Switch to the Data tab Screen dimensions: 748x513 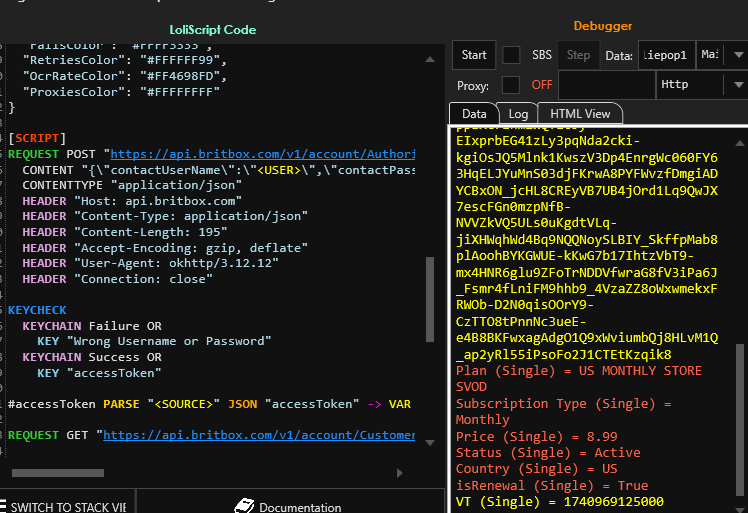(x=474, y=114)
